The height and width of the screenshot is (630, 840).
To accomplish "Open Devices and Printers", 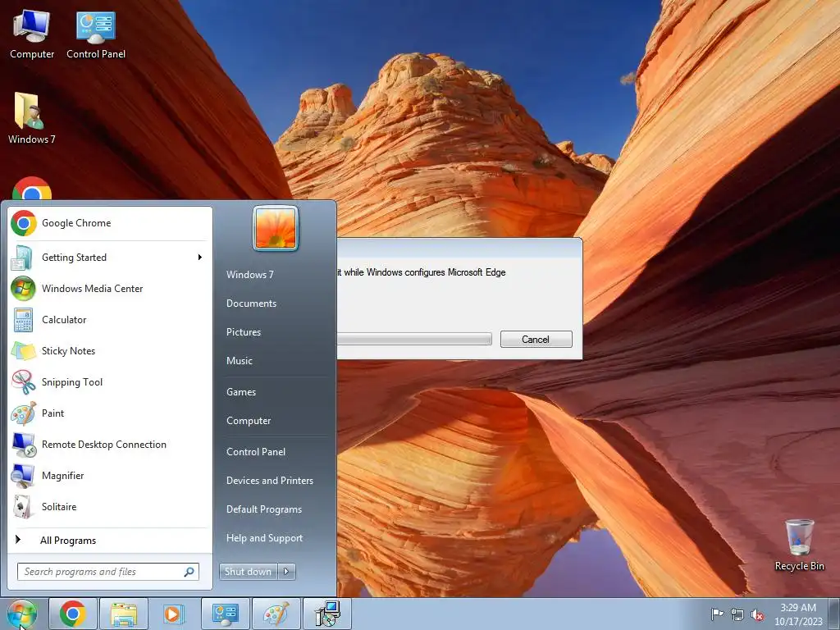I will [x=269, y=481].
